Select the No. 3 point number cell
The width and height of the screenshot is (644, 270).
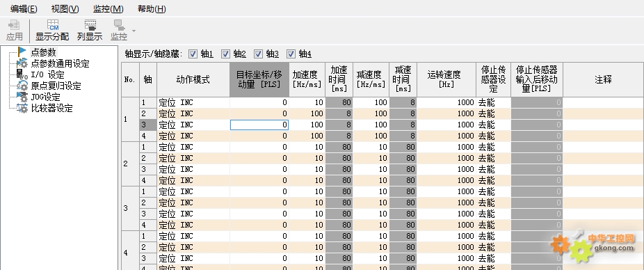pos(131,208)
